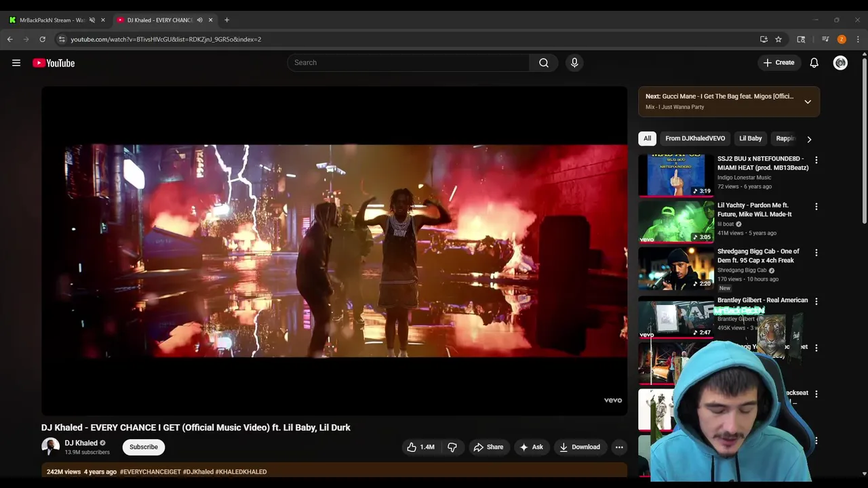The height and width of the screenshot is (488, 868).
Task: Expand the Next up playlist panel
Action: [x=808, y=102]
